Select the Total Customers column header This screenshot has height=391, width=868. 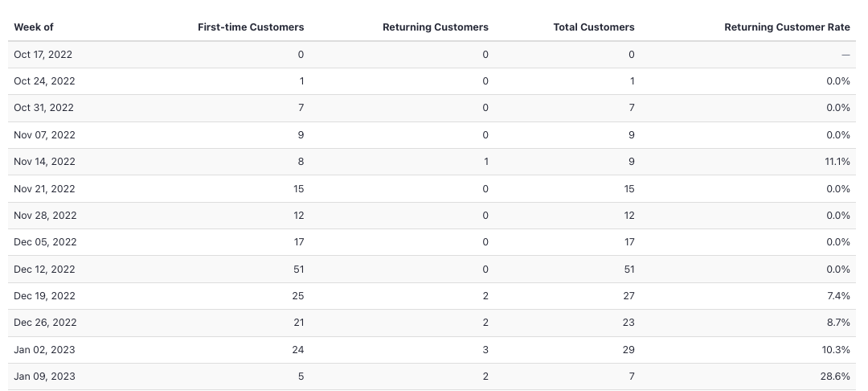click(x=594, y=27)
